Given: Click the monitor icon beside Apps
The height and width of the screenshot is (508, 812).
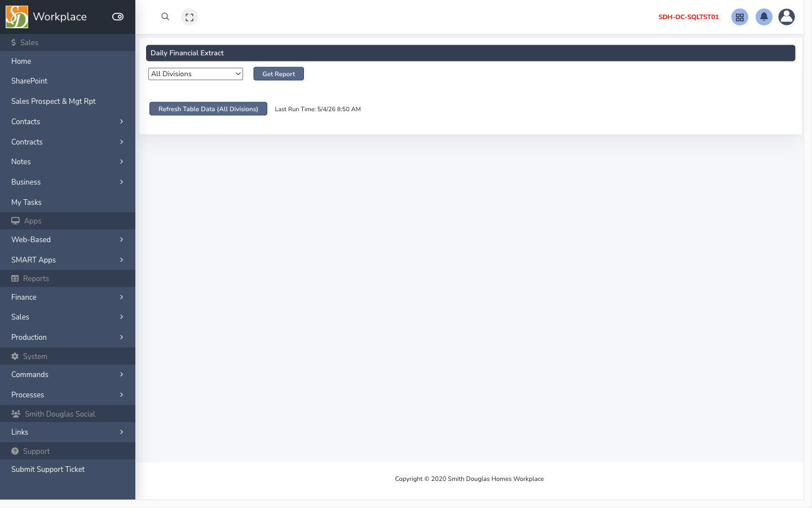Looking at the screenshot, I should click(x=15, y=221).
